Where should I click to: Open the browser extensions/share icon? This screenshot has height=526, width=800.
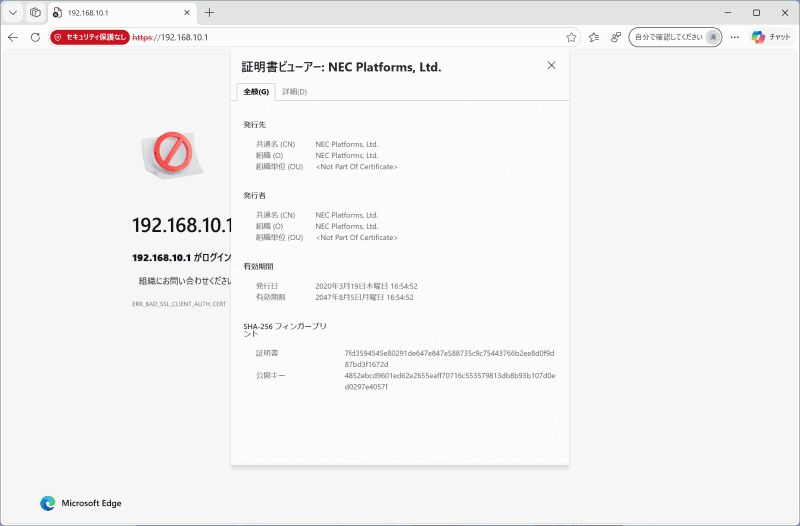pyautogui.click(x=616, y=37)
